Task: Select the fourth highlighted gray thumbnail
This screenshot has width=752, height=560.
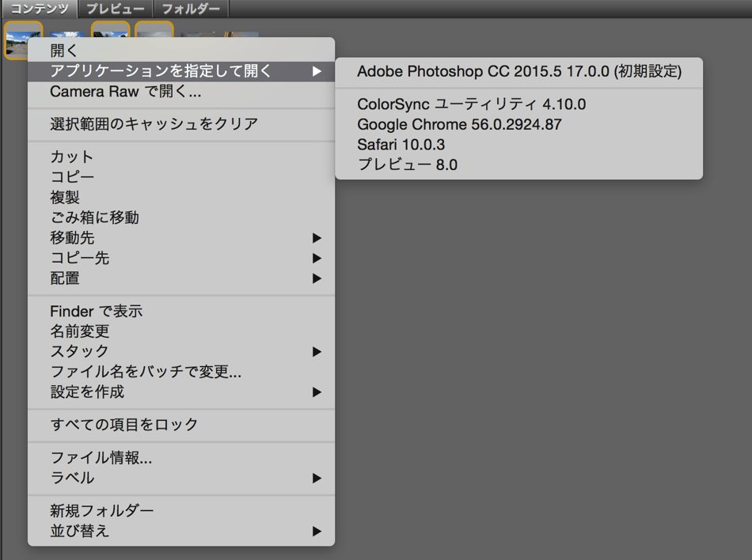Action: coord(154,30)
